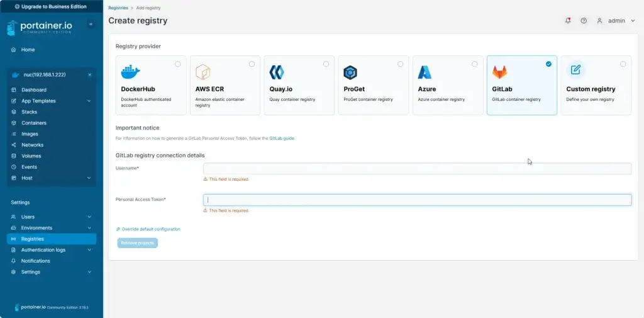Click Upgrade to Business Edition banner
The width and height of the screenshot is (644, 318).
click(x=52, y=6)
